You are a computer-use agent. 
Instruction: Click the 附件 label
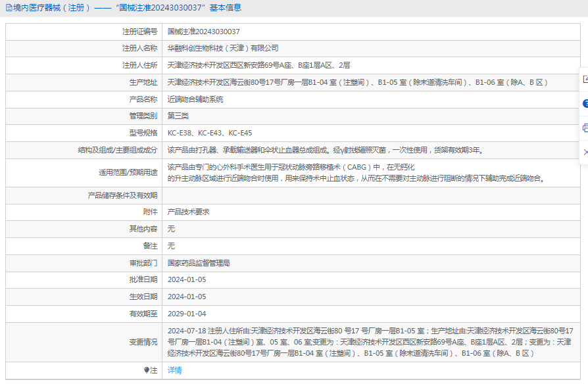pyautogui.click(x=151, y=212)
